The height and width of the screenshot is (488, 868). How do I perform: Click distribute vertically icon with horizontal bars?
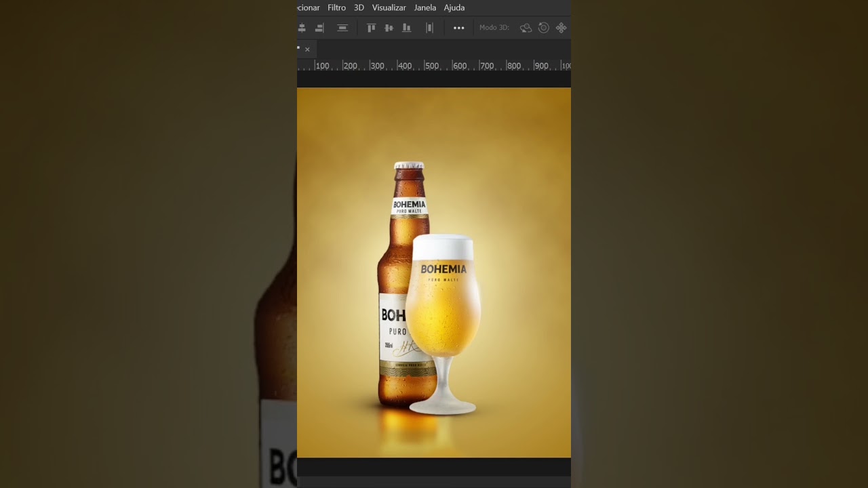point(342,28)
